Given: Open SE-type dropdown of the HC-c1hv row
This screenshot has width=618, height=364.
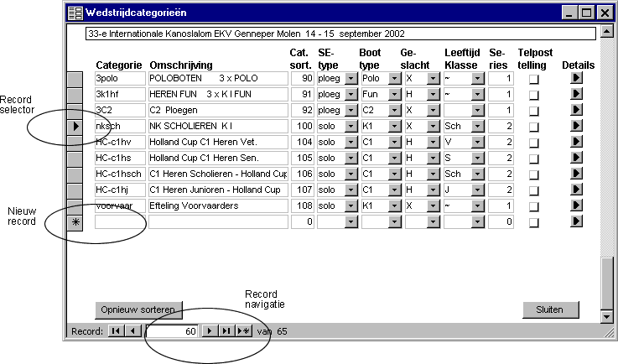Looking at the screenshot, I should pos(351,142).
